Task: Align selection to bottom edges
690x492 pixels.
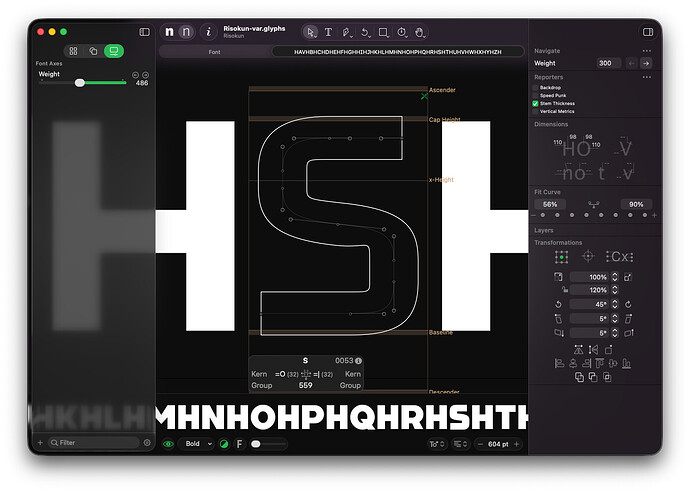Action: (x=626, y=363)
